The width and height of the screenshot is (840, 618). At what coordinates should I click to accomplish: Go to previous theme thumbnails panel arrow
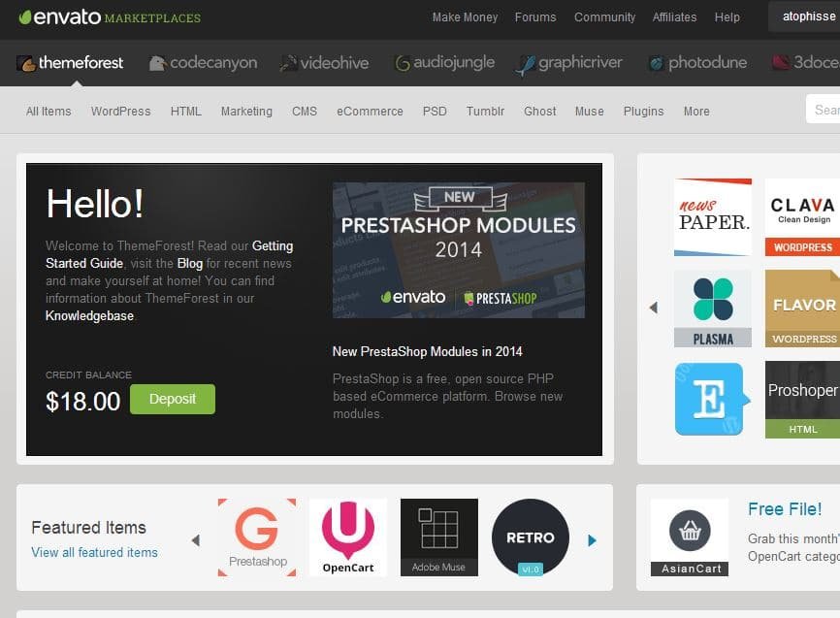click(x=653, y=308)
